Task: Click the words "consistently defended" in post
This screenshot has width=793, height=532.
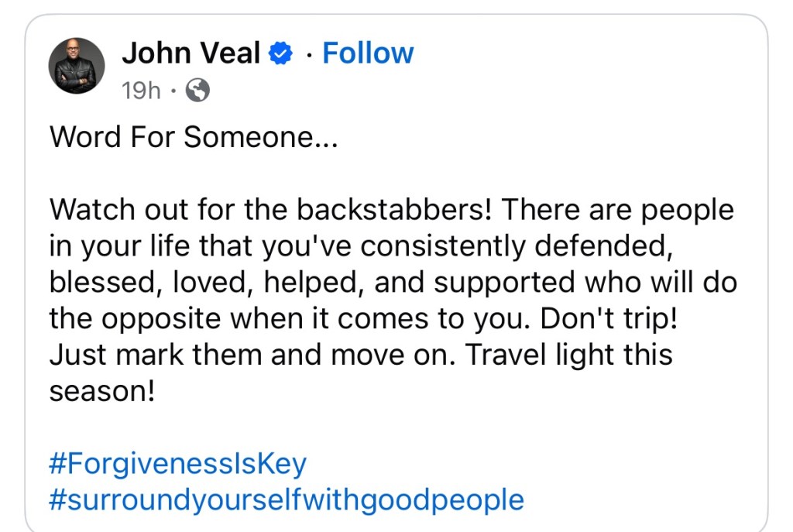Action: click(x=513, y=246)
